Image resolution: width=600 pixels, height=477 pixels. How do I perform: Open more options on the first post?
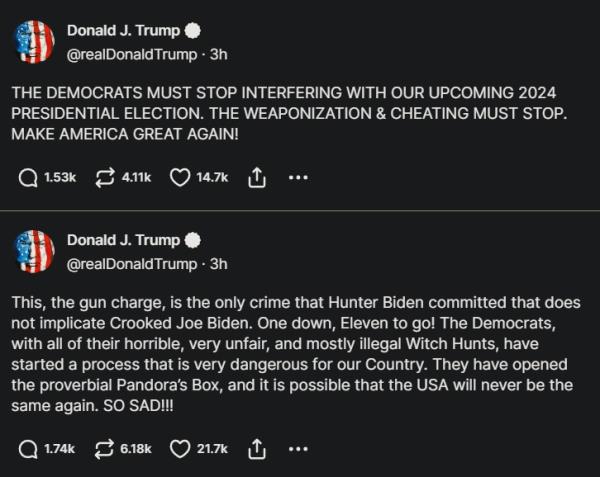point(297,178)
